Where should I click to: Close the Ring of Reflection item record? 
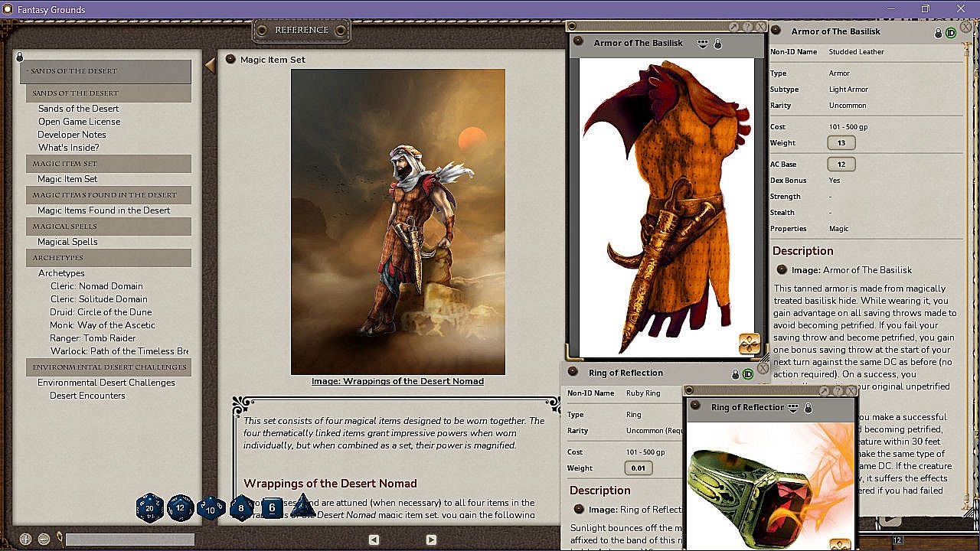763,369
